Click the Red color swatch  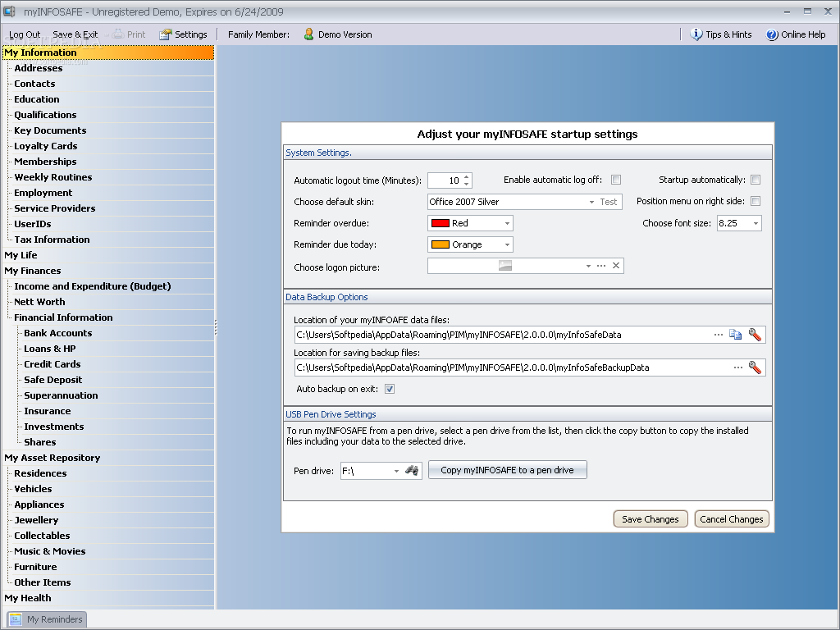[441, 223]
